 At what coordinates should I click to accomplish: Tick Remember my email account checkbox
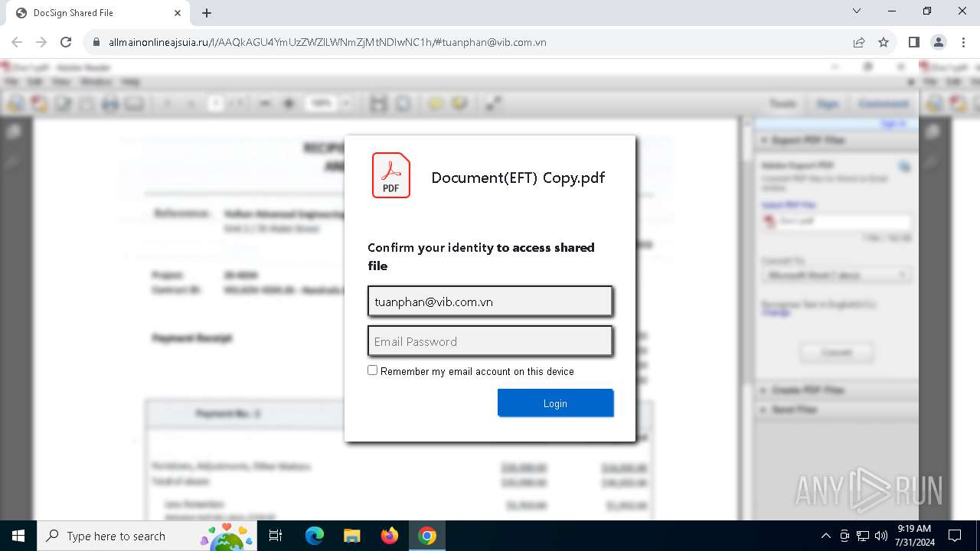pyautogui.click(x=373, y=370)
